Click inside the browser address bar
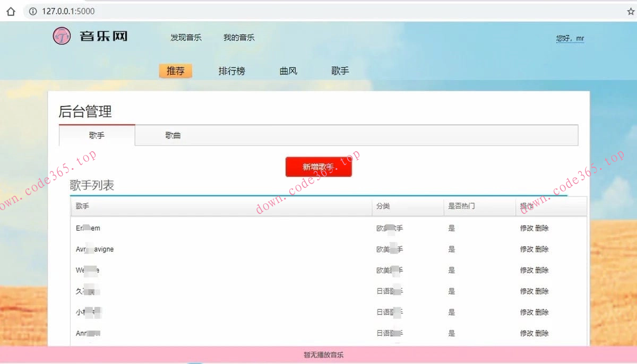 [159, 11]
